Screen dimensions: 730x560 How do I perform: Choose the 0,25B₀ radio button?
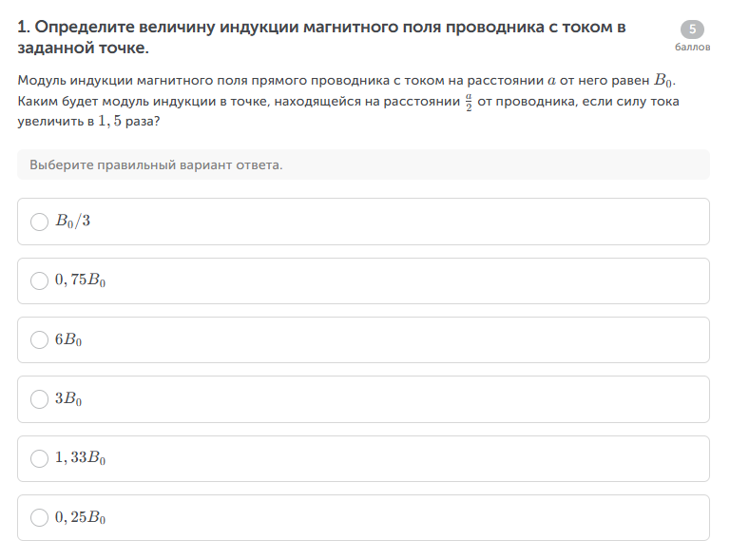point(39,518)
